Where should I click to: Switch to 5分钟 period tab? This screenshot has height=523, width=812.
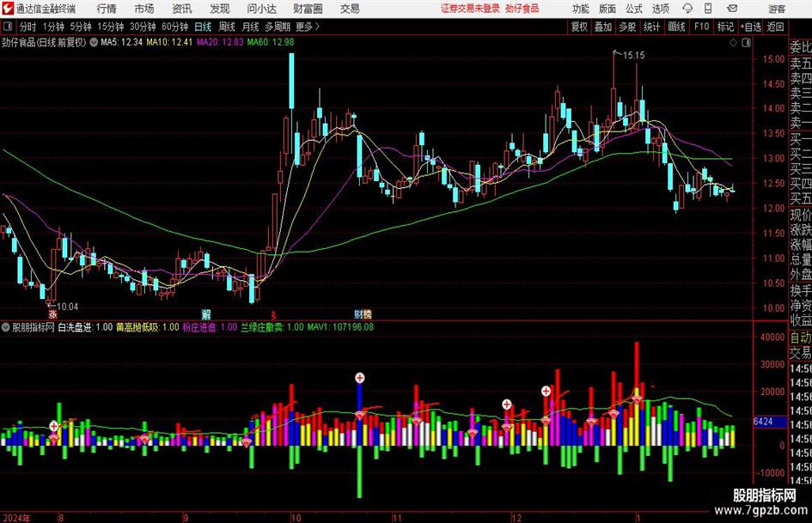click(80, 27)
